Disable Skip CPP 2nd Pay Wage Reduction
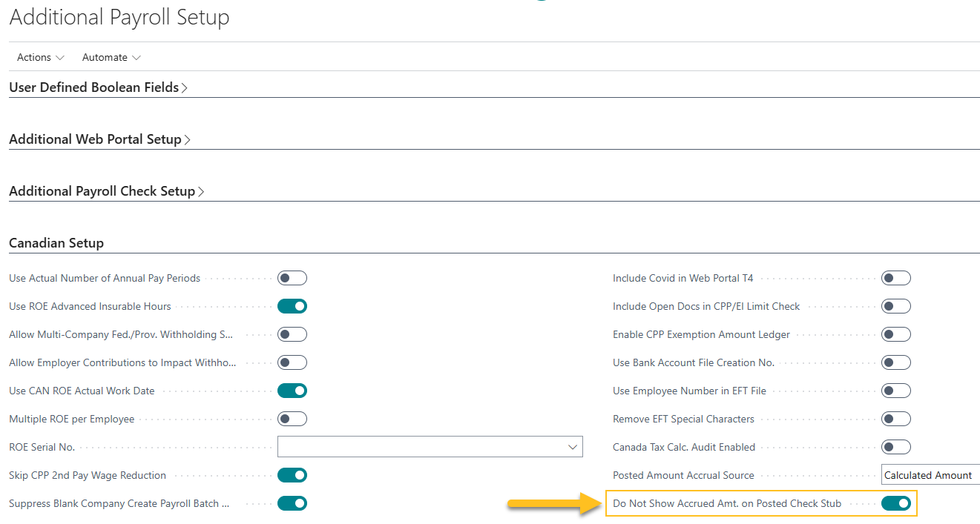980x524 pixels. coord(292,475)
